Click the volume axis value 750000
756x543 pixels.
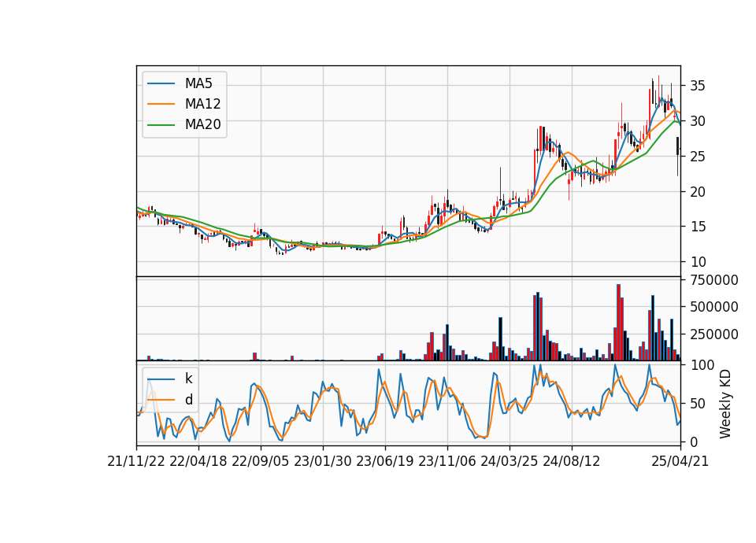tap(714, 280)
